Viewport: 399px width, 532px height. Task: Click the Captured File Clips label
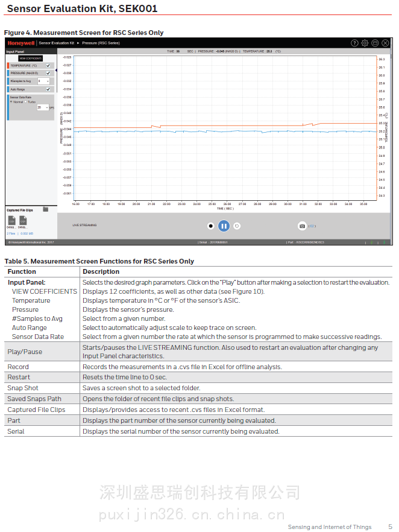[20, 210]
